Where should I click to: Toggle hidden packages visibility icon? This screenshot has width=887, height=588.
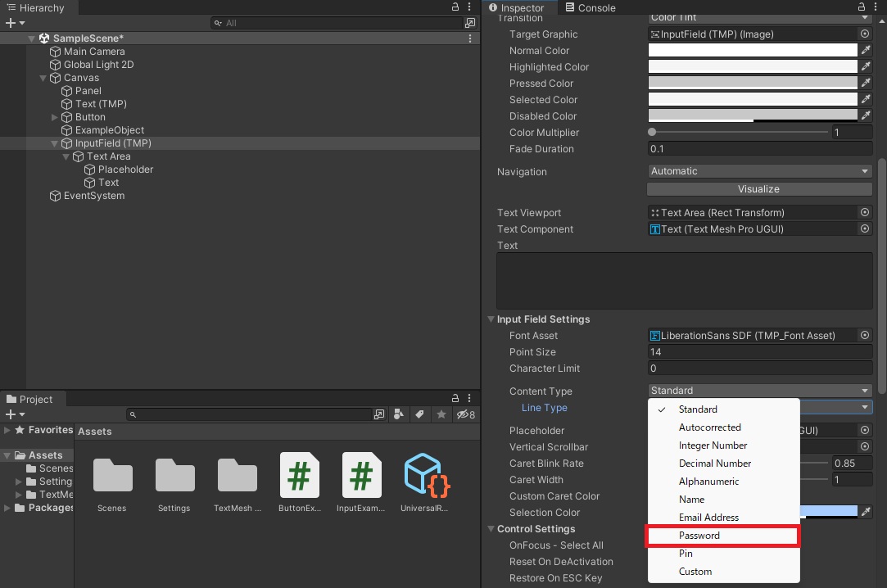tap(465, 414)
